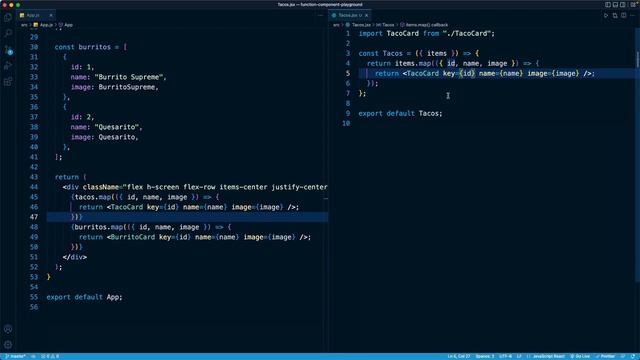This screenshot has height=360, width=640.
Task: Click the master branch in status bar
Action: pyautogui.click(x=15, y=356)
